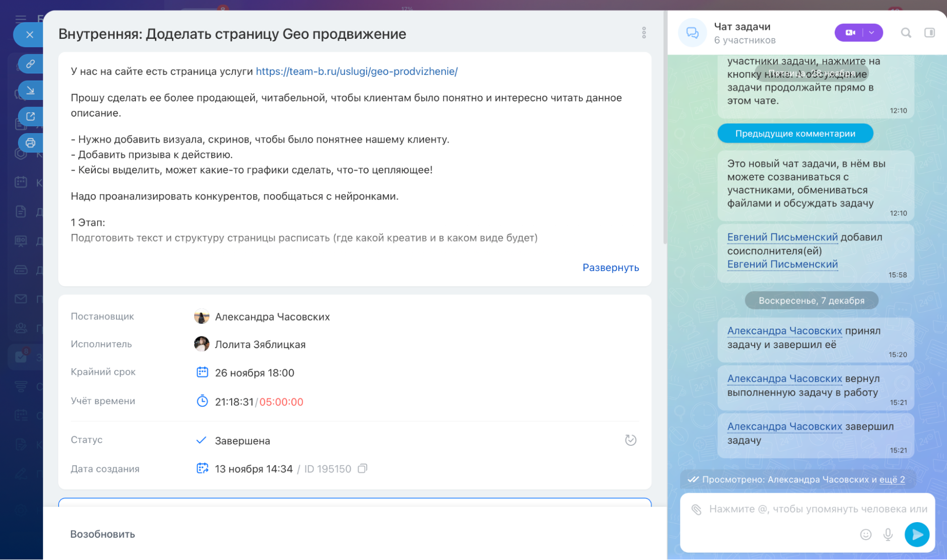Click the status history clock icon
This screenshot has width=947, height=560.
click(x=631, y=440)
